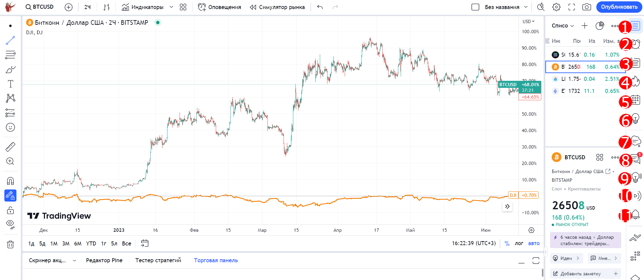Select the 1.75 / 2.51% watchlist row
Screen dimensions: 644x280
point(586,79)
